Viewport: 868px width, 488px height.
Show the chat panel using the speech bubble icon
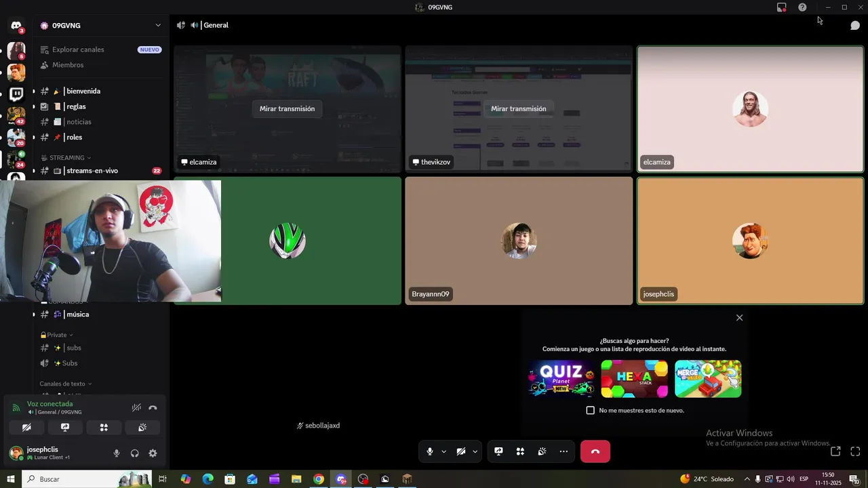coord(855,26)
